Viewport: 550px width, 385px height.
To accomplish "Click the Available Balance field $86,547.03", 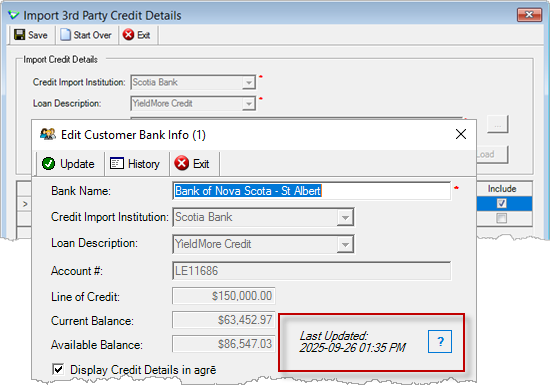I will coord(224,344).
